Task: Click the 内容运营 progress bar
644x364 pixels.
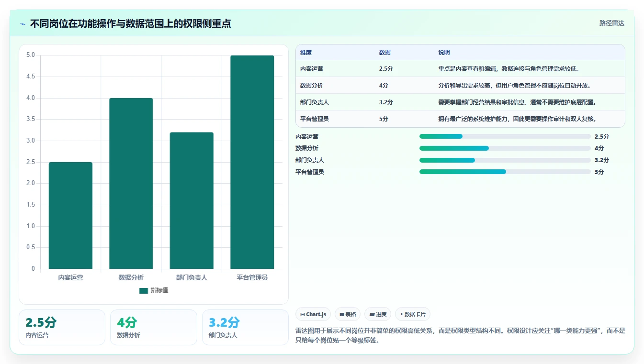Action: [505, 136]
